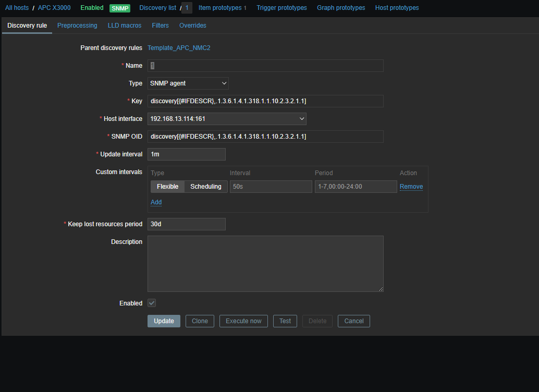Click the Clone button
This screenshot has width=539, height=392.
pos(200,321)
